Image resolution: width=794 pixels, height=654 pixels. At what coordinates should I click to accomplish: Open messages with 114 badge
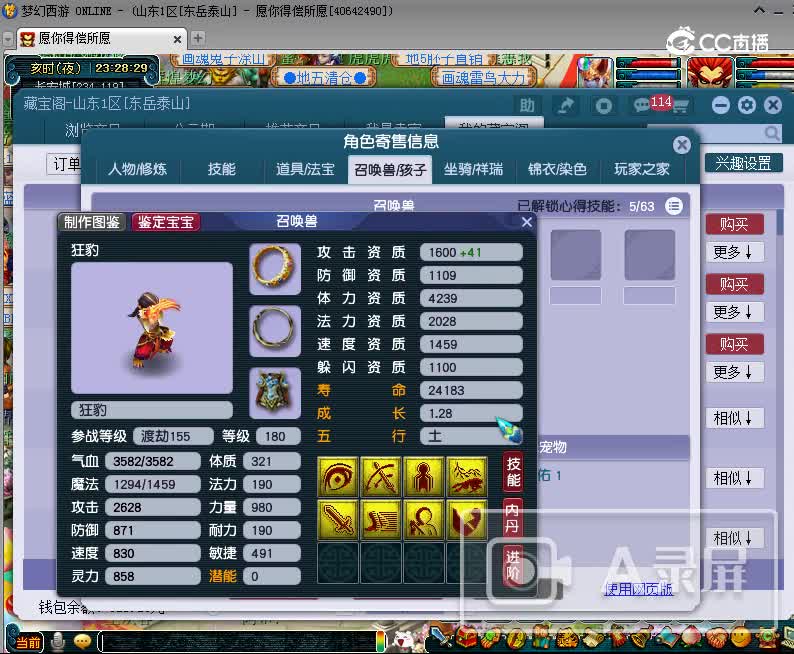642,105
